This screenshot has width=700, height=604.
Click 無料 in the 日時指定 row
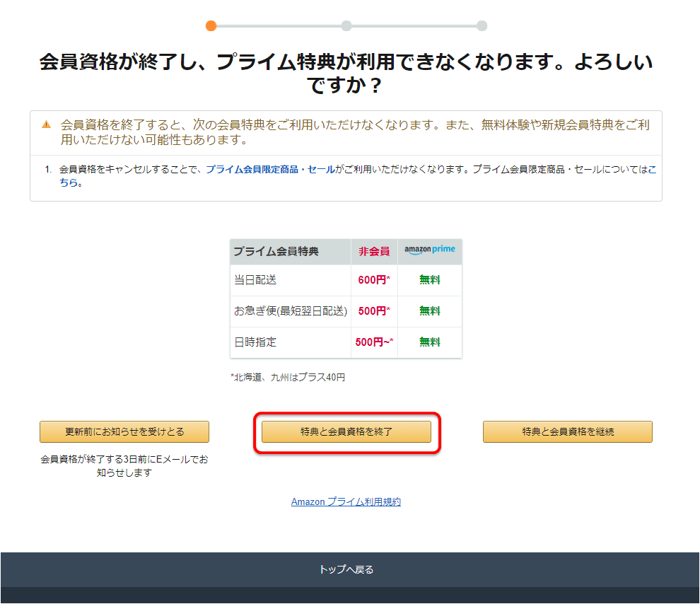coord(430,342)
